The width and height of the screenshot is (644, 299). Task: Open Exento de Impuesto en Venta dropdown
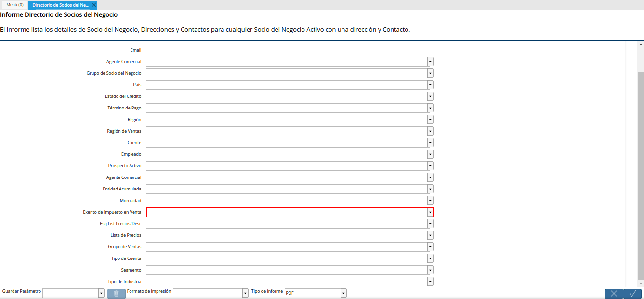[430, 212]
